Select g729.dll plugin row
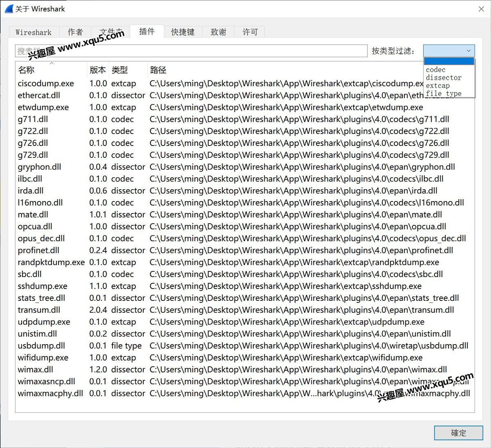 point(245,155)
